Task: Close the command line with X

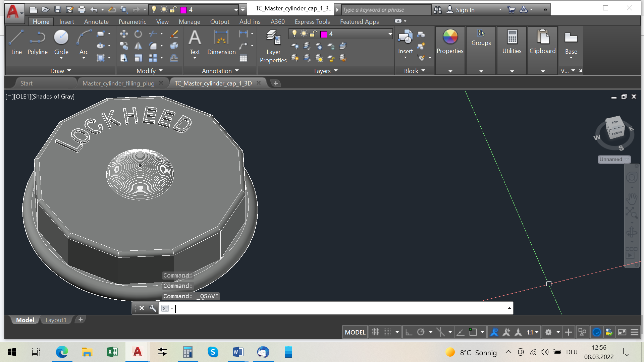Action: pos(142,308)
